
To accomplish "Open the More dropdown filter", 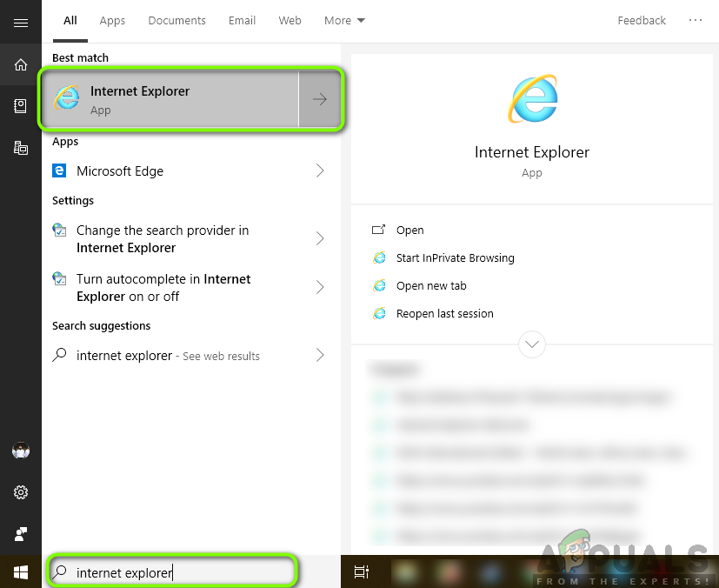I will [344, 21].
